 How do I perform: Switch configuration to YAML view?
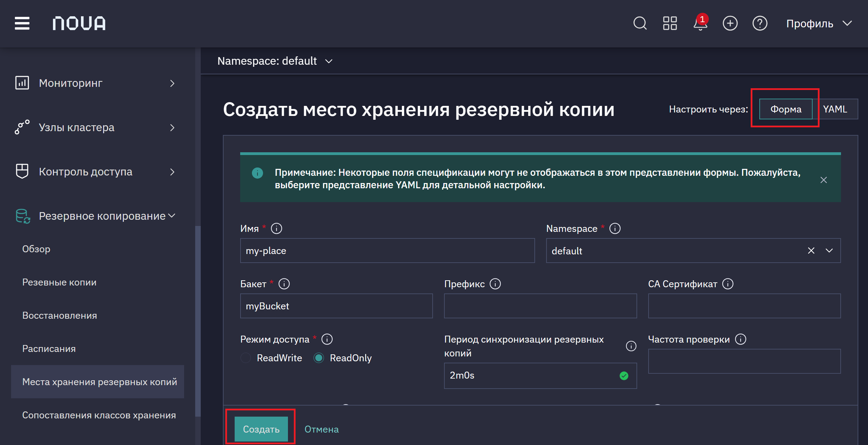pyautogui.click(x=835, y=109)
